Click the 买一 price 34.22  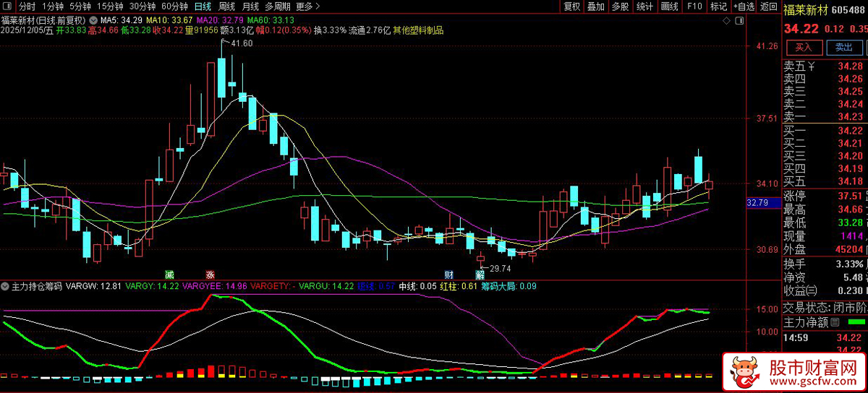tap(850, 131)
